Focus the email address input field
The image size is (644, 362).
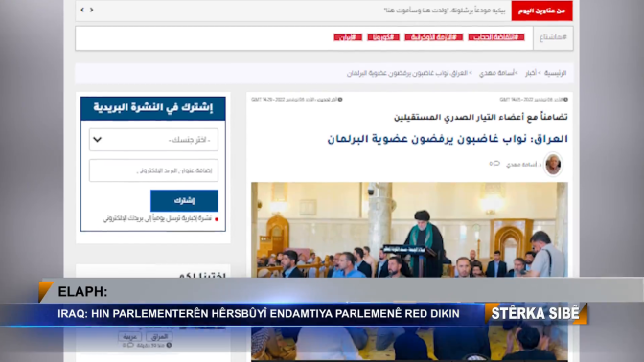tap(153, 170)
